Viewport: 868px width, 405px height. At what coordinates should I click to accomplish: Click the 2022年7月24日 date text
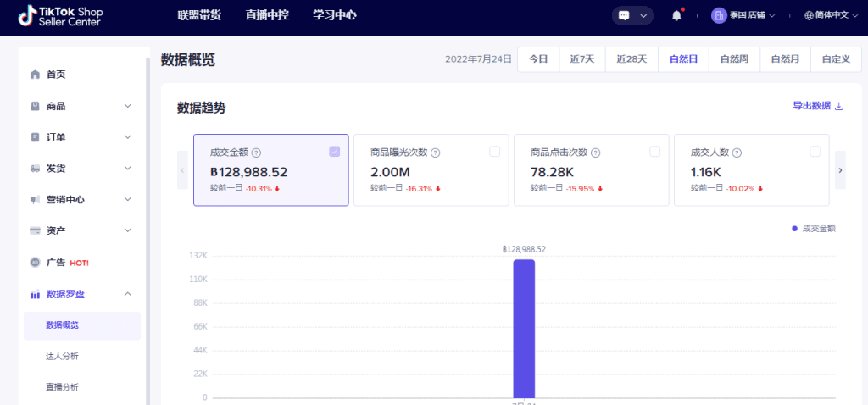478,59
